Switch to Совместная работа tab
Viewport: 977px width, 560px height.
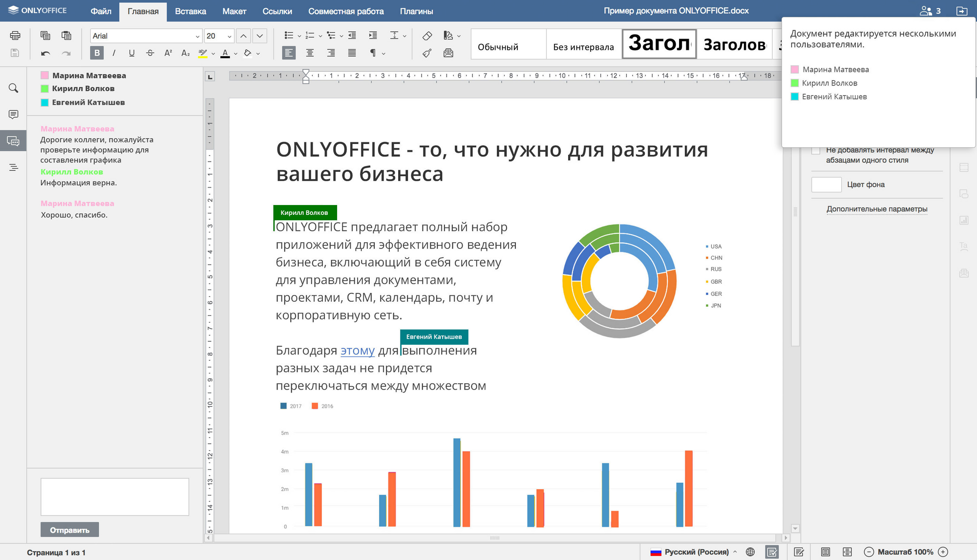(x=346, y=11)
